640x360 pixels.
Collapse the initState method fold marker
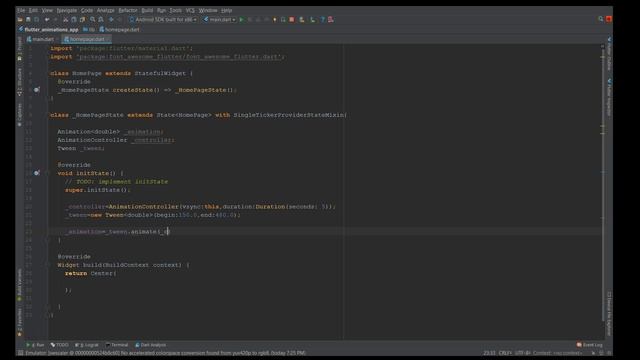coord(47,173)
